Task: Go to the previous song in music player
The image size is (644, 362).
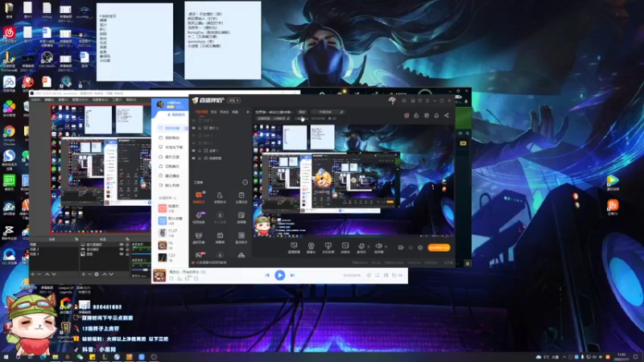Action: pos(267,275)
